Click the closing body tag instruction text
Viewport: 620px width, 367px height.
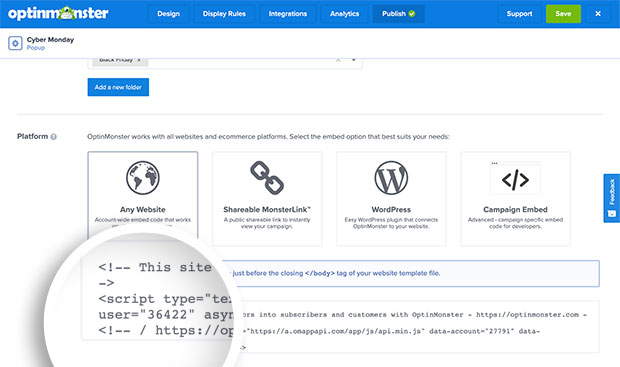[336, 273]
